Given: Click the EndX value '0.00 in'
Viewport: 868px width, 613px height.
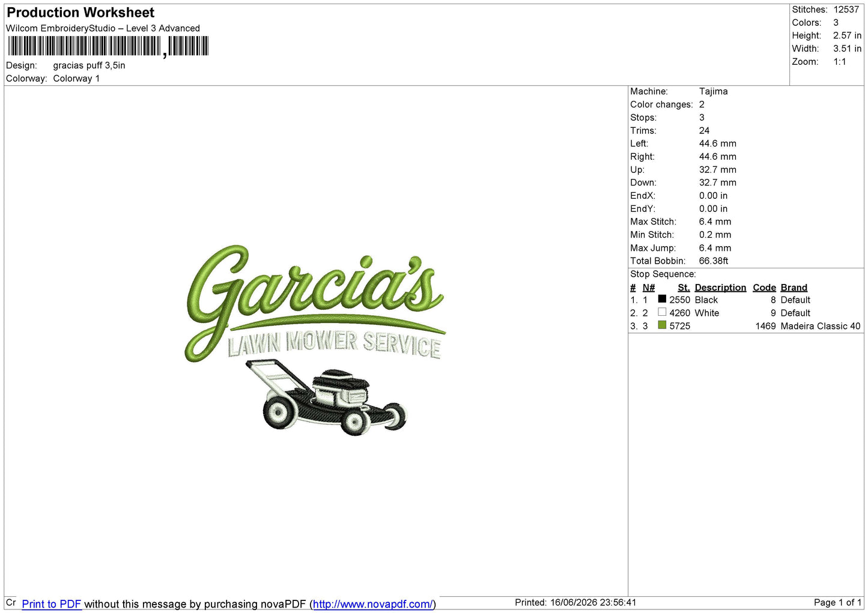Looking at the screenshot, I should pos(713,196).
